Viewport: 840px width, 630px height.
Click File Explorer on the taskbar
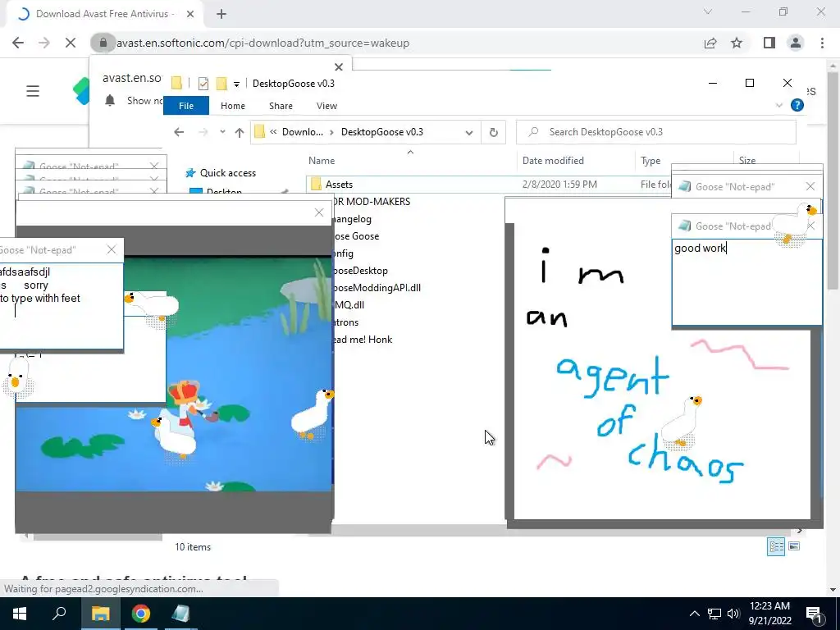point(100,614)
